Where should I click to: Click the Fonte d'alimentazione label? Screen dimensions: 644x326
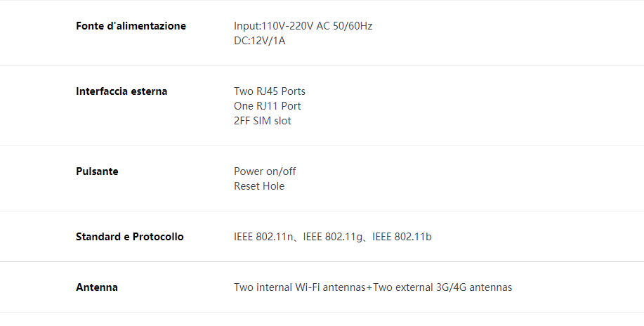click(131, 26)
